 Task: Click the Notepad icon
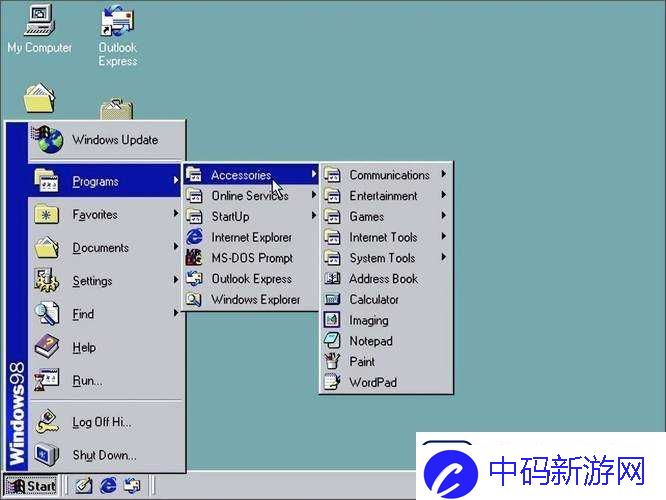point(332,341)
